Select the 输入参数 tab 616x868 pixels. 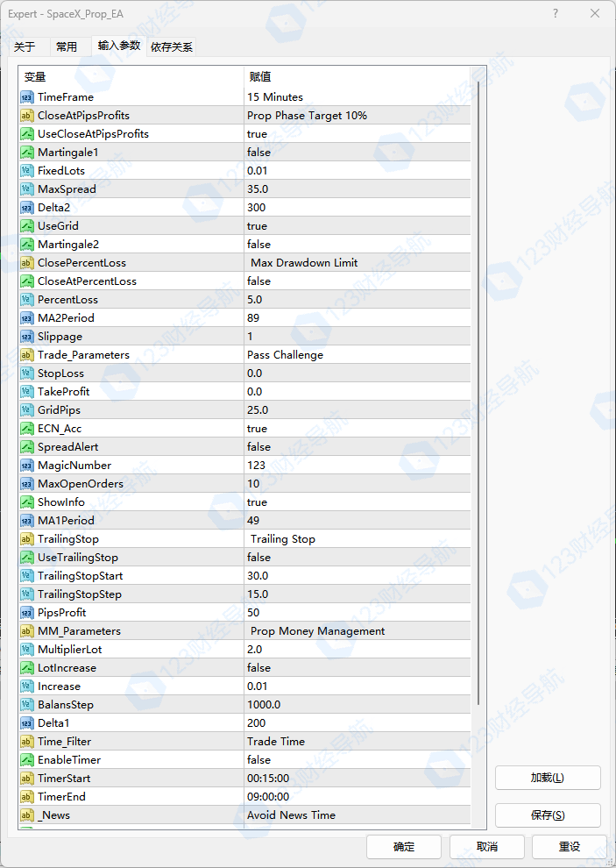[119, 46]
